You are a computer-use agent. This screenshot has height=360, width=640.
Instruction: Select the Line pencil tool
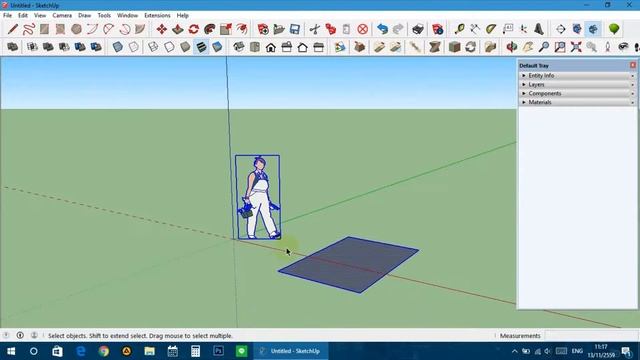[x=13, y=29]
